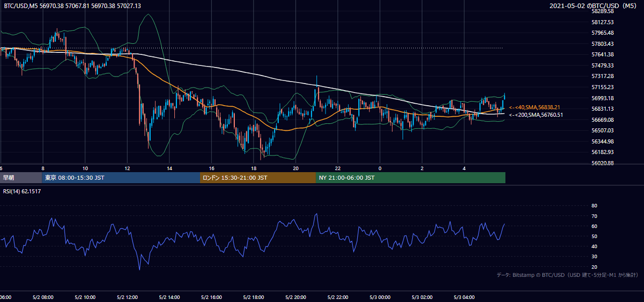Click the 5/2 12:00 bottom time label
This screenshot has width=644, height=302.
coord(127,297)
